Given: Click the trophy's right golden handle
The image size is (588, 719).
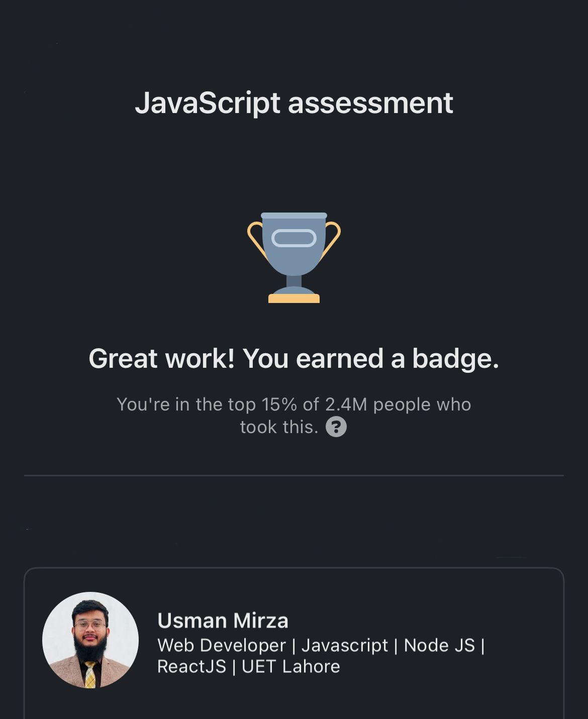Looking at the screenshot, I should tap(333, 239).
